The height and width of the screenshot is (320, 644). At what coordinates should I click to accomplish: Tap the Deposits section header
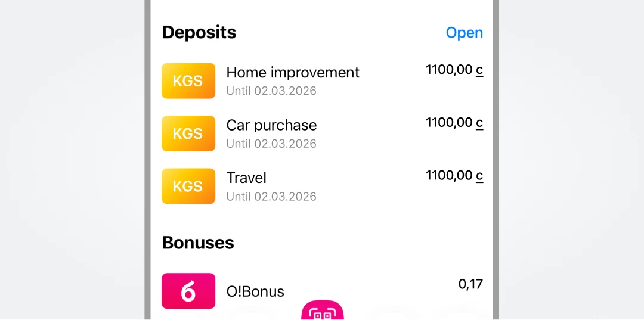point(199,32)
